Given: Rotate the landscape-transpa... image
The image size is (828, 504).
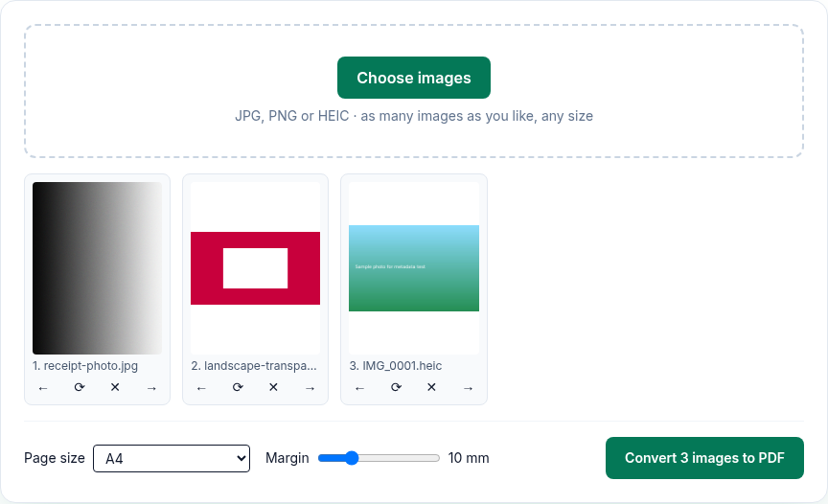Looking at the screenshot, I should click(x=238, y=387).
